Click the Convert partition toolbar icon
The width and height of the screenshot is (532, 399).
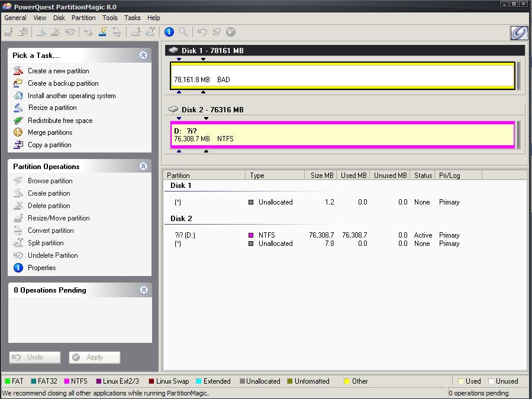pyautogui.click(x=117, y=32)
